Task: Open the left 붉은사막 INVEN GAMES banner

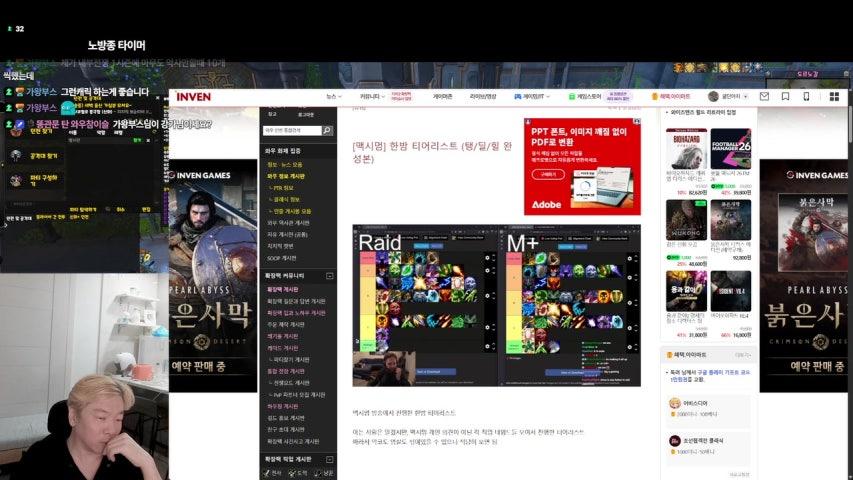Action: coord(213,275)
